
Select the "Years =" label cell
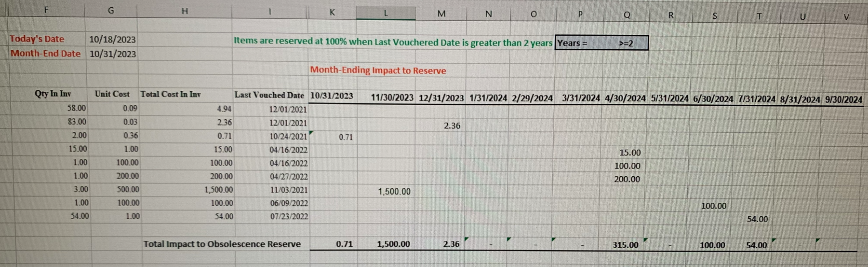tap(572, 43)
